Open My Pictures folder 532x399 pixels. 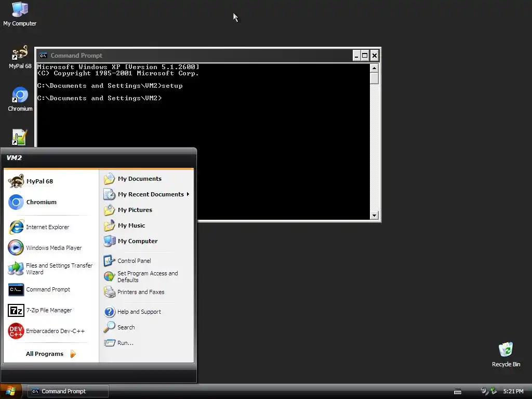(x=147, y=210)
